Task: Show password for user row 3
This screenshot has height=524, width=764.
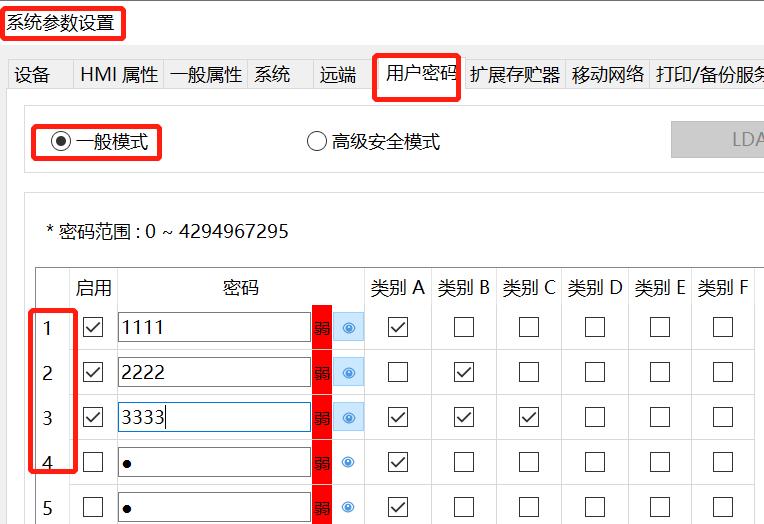Action: click(348, 418)
